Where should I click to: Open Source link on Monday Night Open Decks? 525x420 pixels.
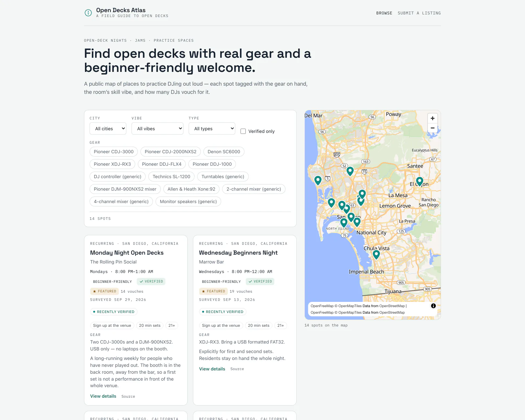pos(128,396)
